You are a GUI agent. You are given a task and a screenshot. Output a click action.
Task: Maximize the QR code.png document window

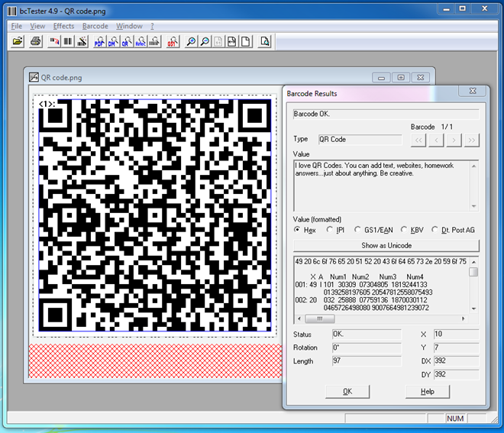pos(401,77)
